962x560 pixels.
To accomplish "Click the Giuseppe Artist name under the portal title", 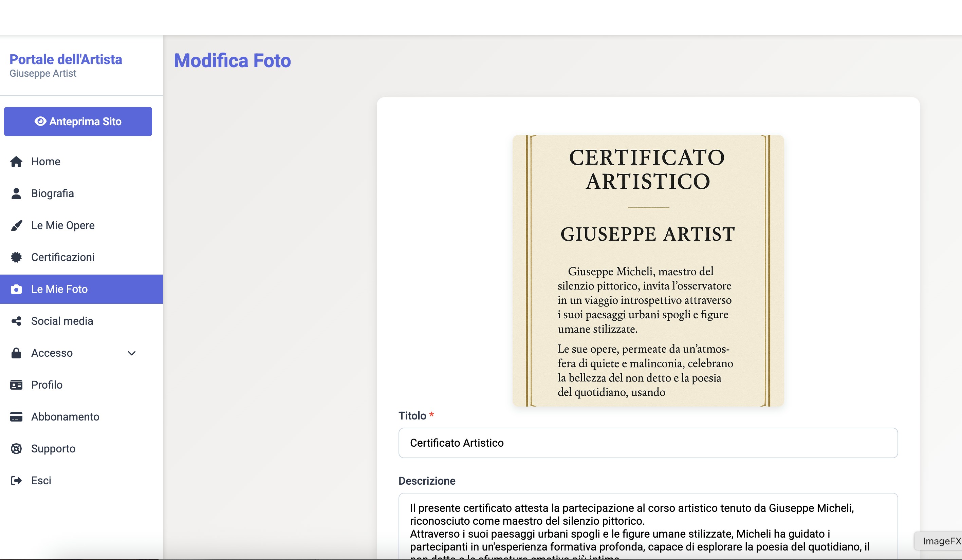I will click(x=43, y=74).
